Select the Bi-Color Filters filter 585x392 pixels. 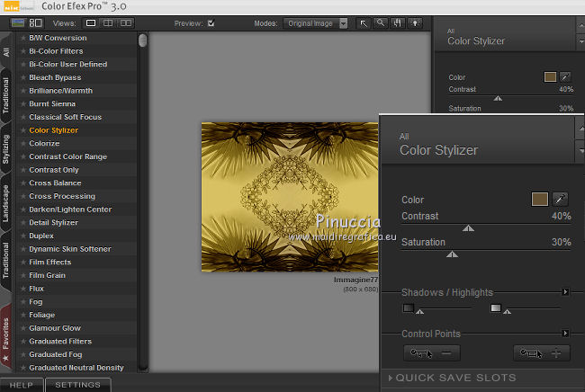56,51
